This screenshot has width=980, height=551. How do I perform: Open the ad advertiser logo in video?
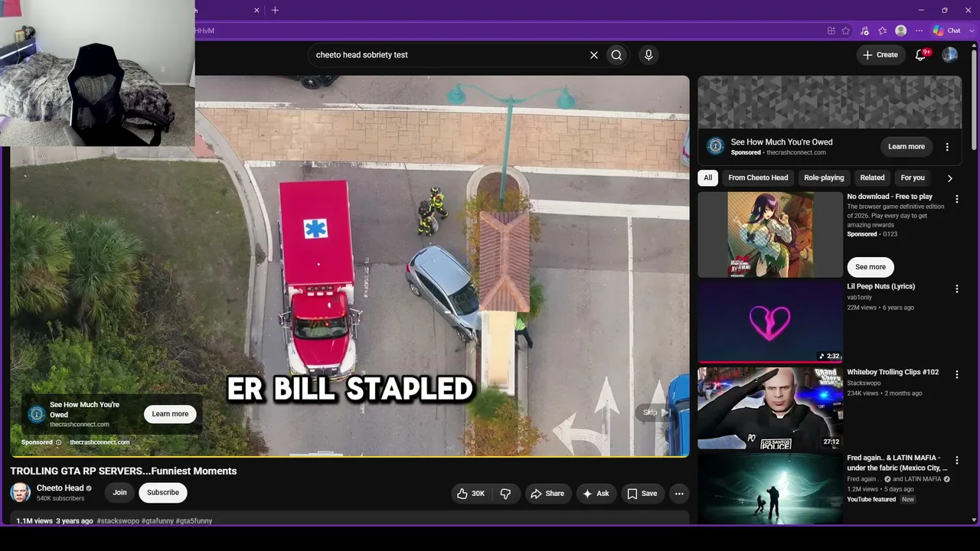[x=37, y=414]
